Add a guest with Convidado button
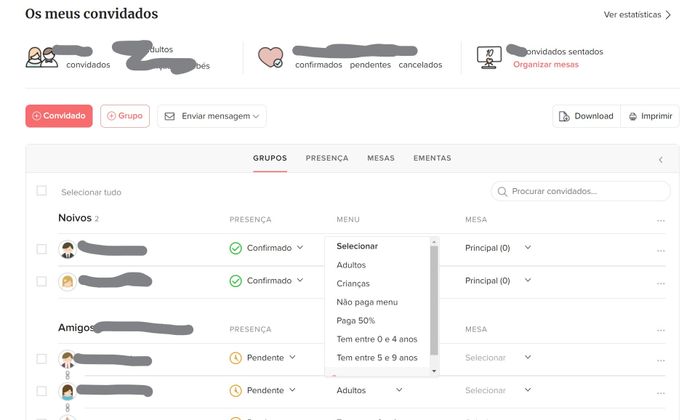This screenshot has height=420, width=700. point(59,116)
